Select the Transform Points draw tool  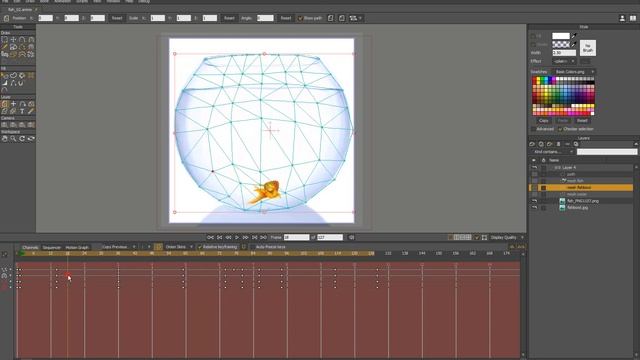[13, 40]
